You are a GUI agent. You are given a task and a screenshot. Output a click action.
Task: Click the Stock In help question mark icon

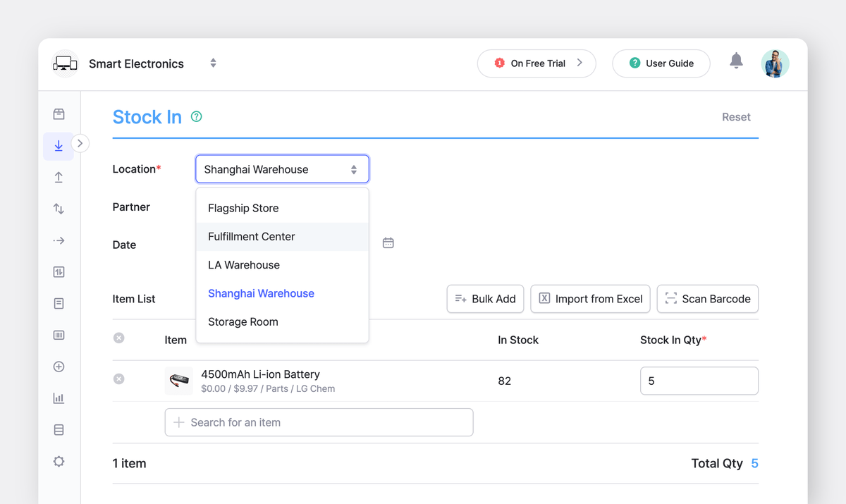pyautogui.click(x=196, y=116)
